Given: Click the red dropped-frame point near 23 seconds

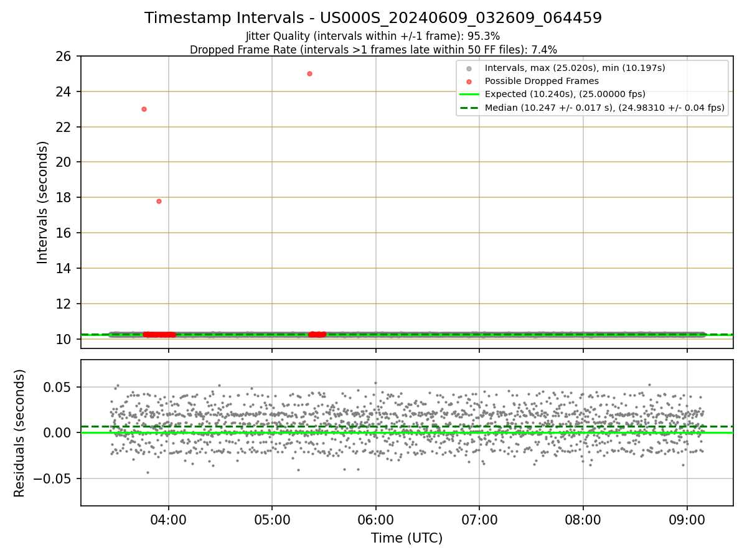Looking at the screenshot, I should pos(144,109).
